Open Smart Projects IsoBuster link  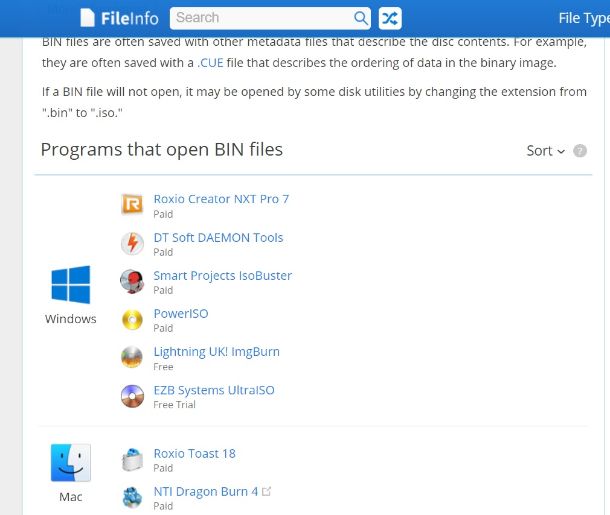click(x=223, y=275)
